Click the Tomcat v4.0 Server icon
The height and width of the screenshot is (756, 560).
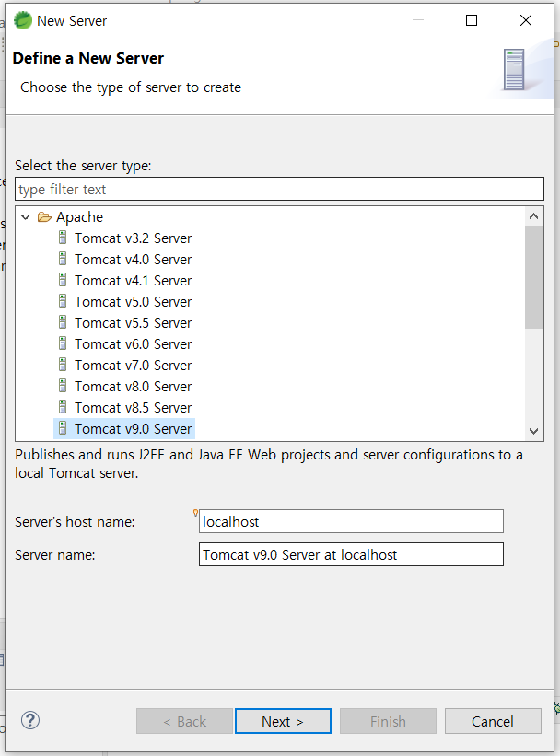tap(63, 259)
